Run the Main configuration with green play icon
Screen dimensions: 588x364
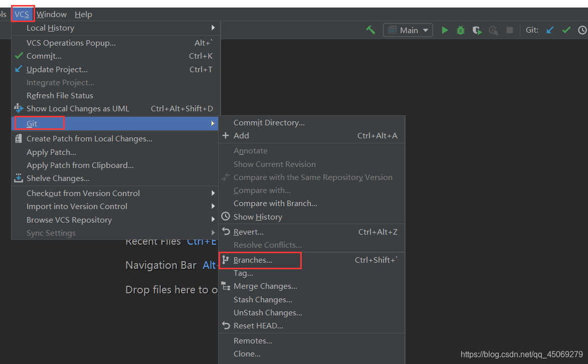[x=445, y=30]
